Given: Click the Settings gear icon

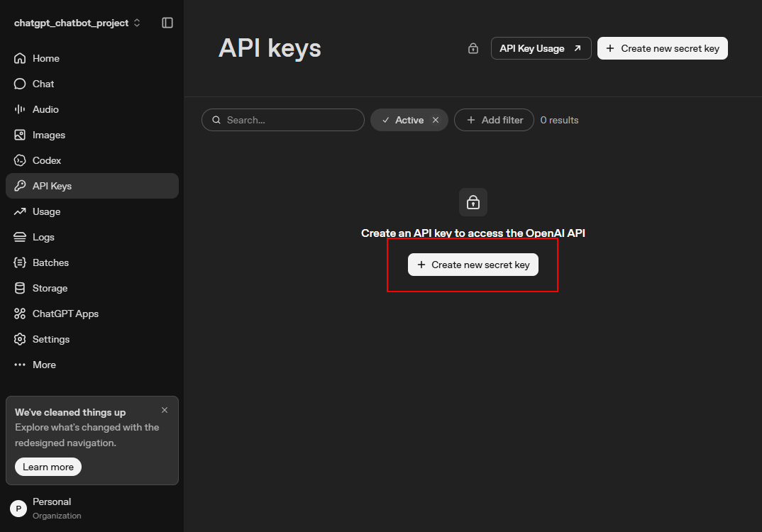Looking at the screenshot, I should 20,339.
